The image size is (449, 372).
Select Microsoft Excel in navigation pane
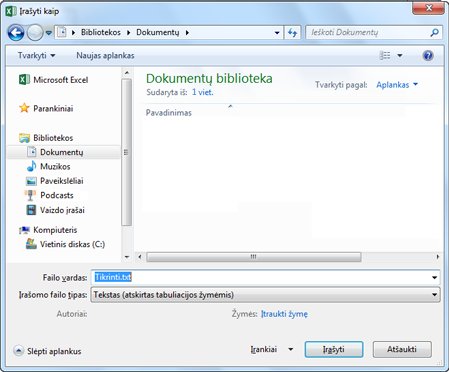point(54,80)
